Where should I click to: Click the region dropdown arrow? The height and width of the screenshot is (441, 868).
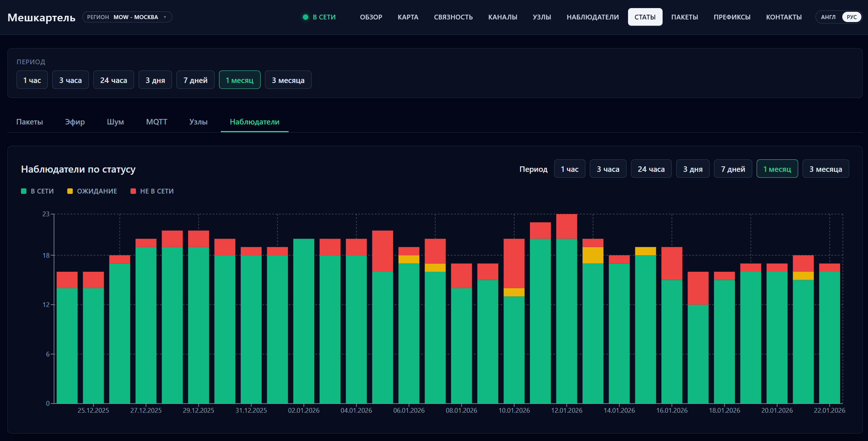point(165,17)
